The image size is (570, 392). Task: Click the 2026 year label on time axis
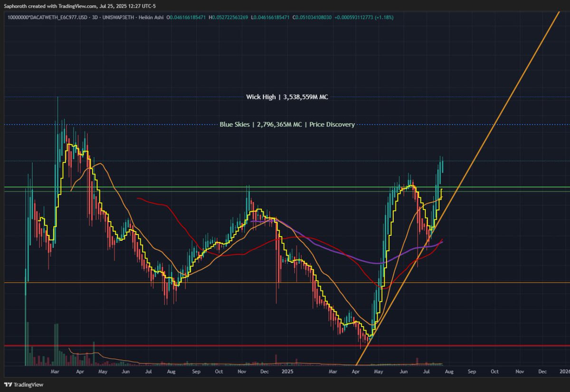(x=564, y=373)
